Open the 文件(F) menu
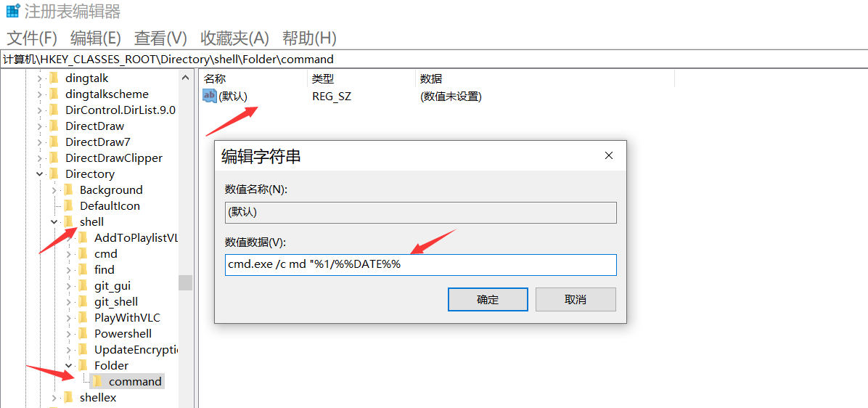Image resolution: width=868 pixels, height=408 pixels. (32, 38)
